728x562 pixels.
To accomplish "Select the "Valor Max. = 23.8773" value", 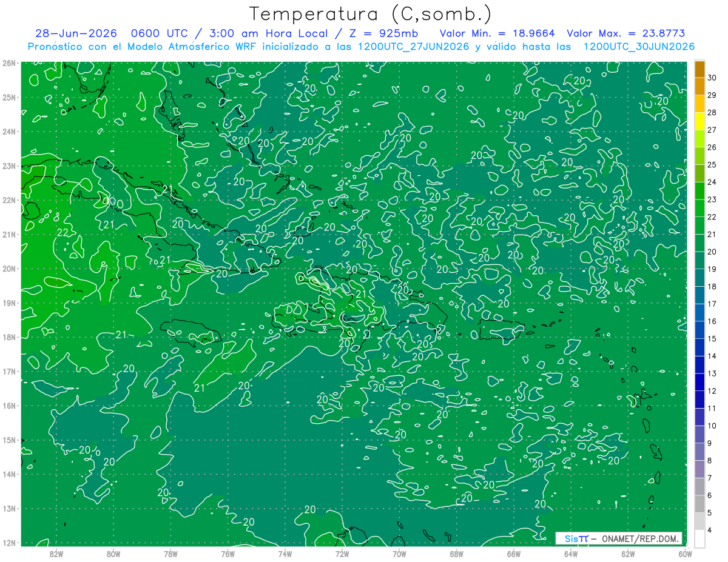I will tap(626, 34).
